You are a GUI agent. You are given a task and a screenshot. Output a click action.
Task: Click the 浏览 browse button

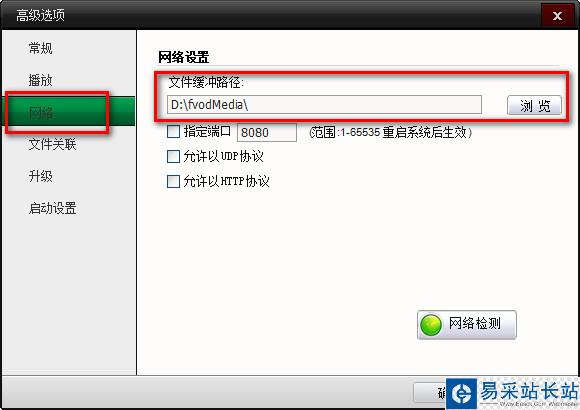534,105
